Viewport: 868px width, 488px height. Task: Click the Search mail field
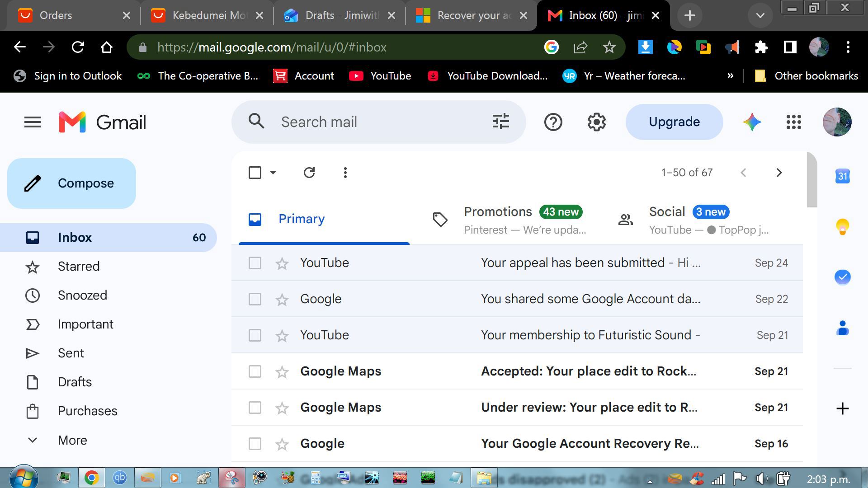tap(380, 122)
